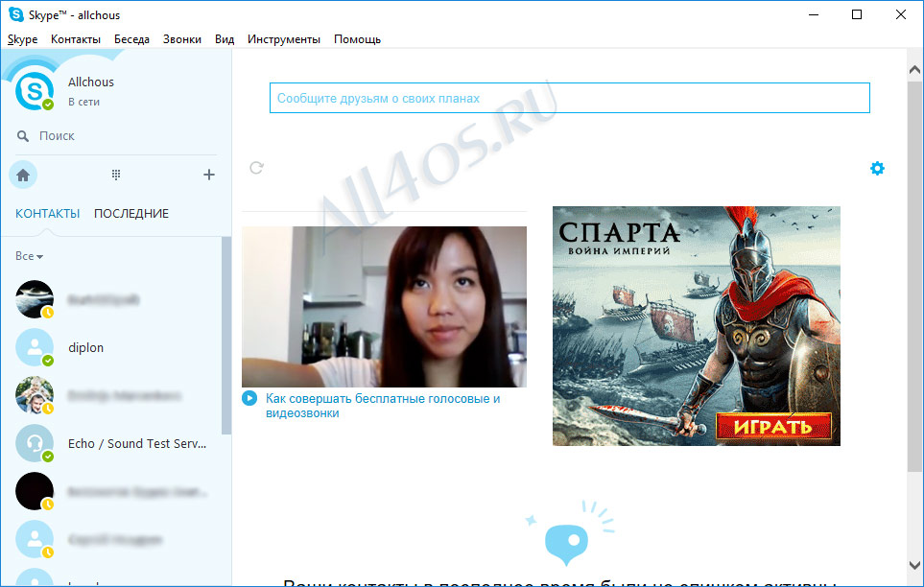Select the diplon contact
This screenshot has width=924, height=587.
point(112,348)
